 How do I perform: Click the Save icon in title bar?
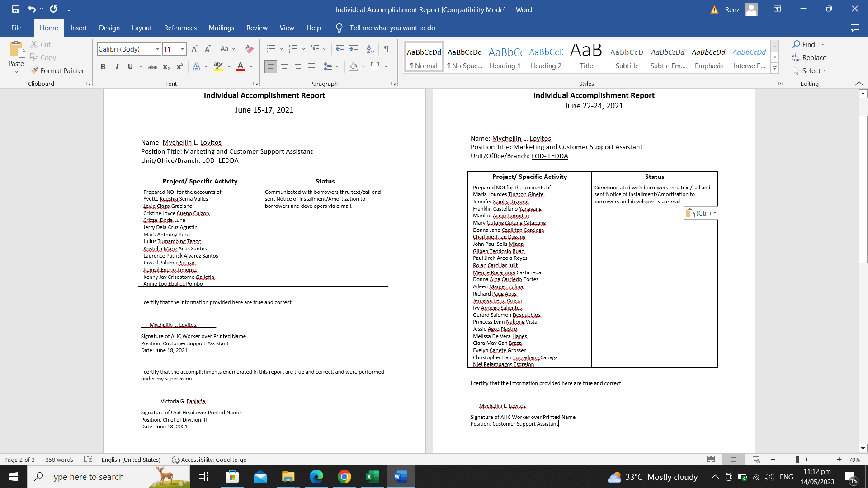[x=15, y=9]
